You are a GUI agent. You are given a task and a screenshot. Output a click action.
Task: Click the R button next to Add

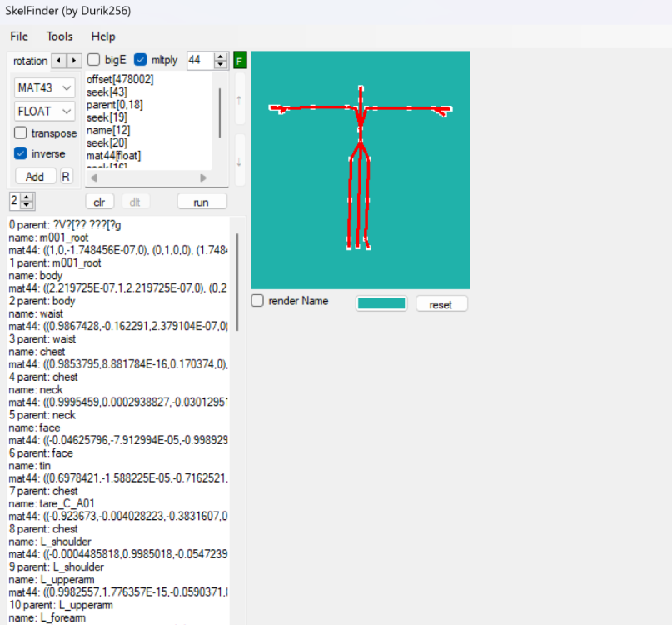(x=66, y=176)
